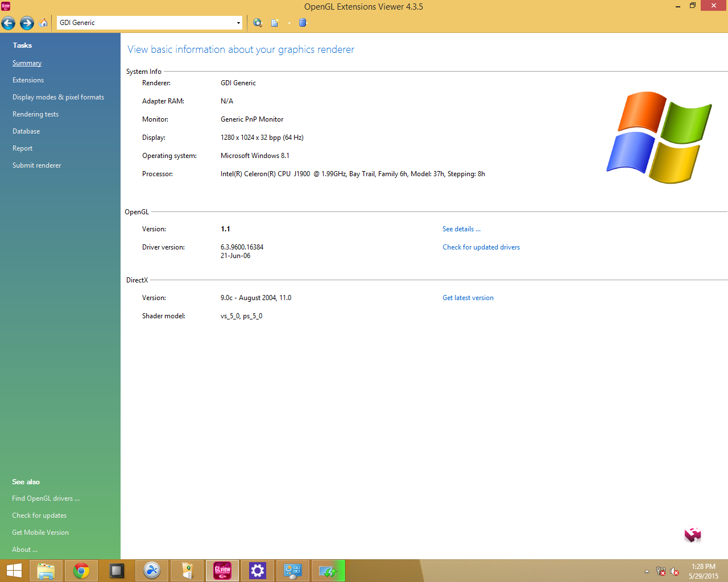The height and width of the screenshot is (582, 728).
Task: Click Get Mobile Version link
Action: tap(40, 533)
